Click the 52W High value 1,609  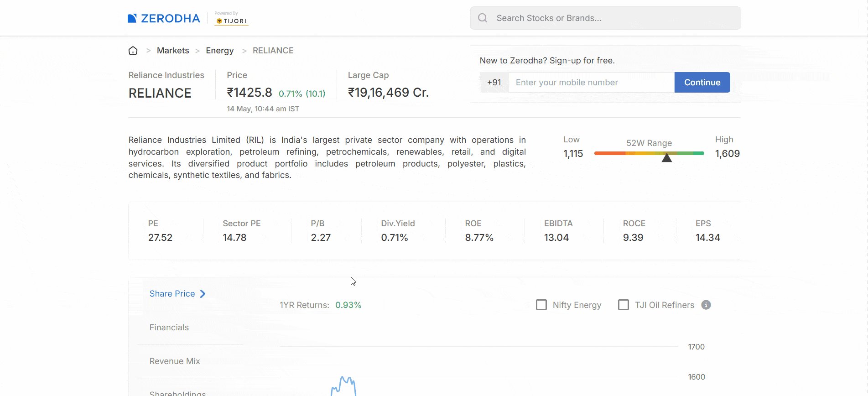[x=728, y=154]
